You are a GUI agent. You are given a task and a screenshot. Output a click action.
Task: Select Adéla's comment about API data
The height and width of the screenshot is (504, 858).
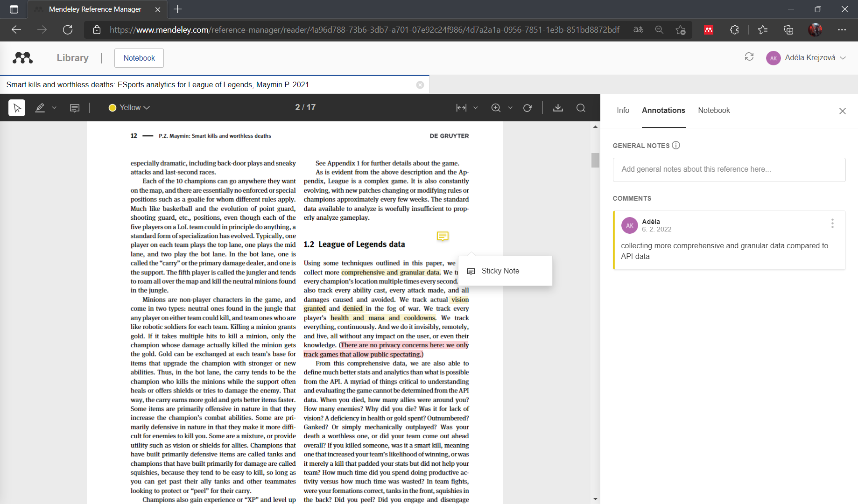tap(730, 240)
